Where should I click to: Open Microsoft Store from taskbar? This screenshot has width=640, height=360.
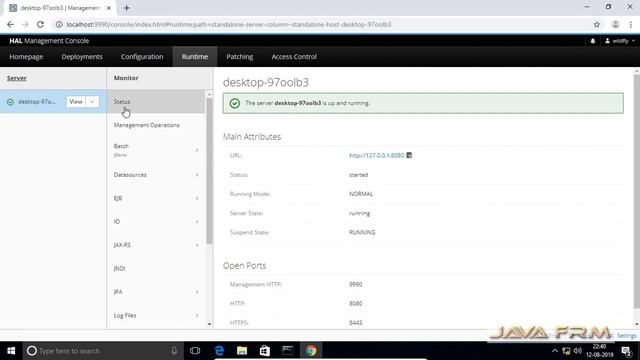pyautogui.click(x=265, y=351)
